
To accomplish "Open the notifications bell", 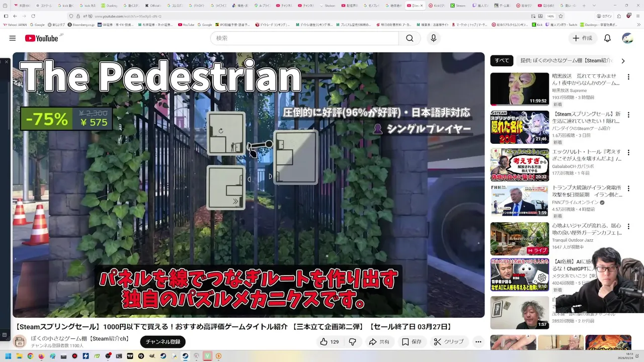I will coord(607,38).
